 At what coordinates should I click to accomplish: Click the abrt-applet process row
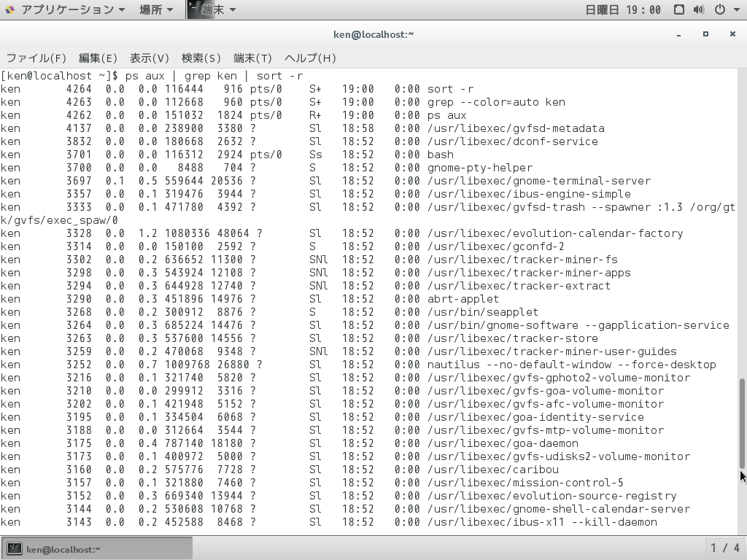point(249,298)
